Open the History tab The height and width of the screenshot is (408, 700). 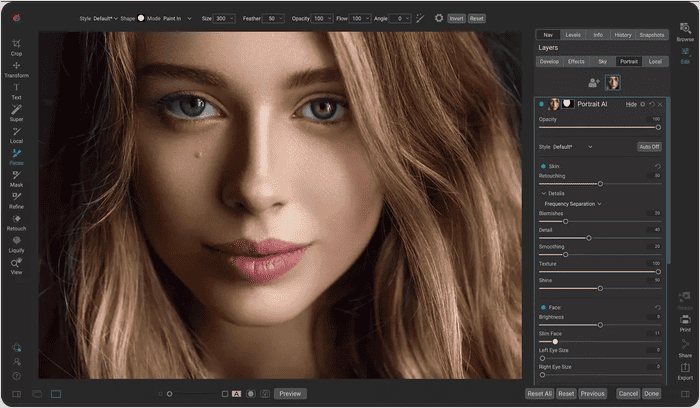tap(624, 35)
